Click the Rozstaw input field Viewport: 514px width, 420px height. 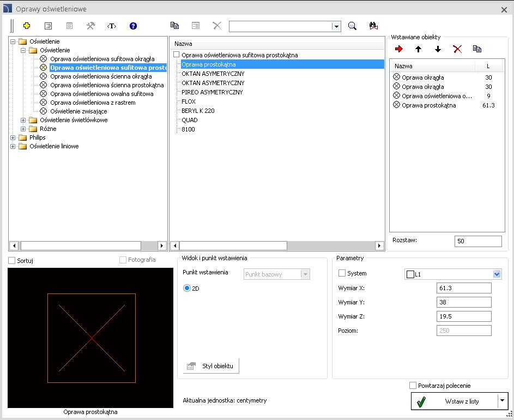point(478,241)
